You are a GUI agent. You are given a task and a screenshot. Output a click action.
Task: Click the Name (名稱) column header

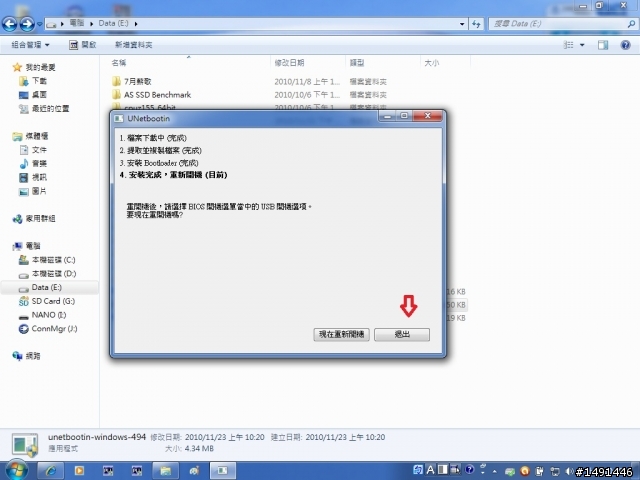point(119,62)
